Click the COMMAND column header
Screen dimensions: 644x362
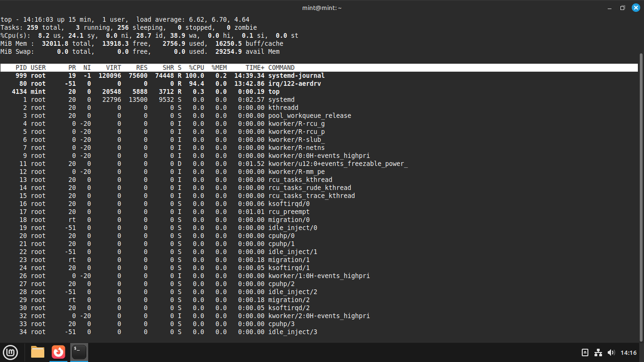click(281, 67)
